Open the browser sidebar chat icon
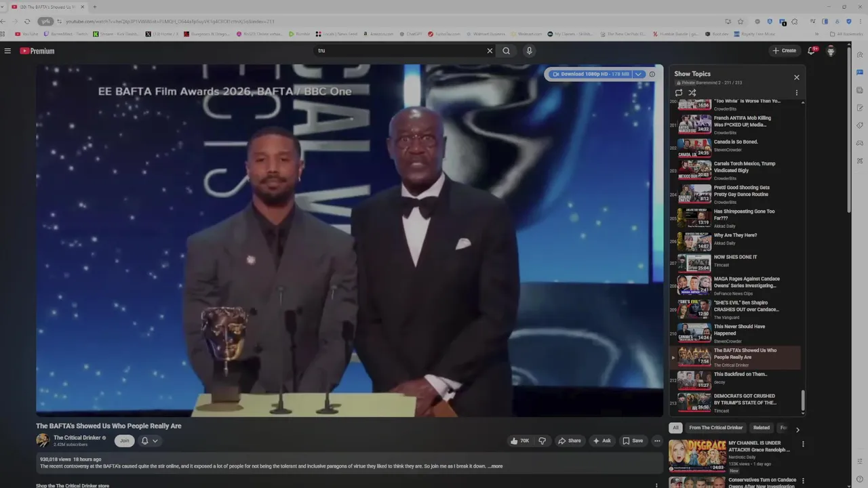This screenshot has width=868, height=488. (x=860, y=73)
